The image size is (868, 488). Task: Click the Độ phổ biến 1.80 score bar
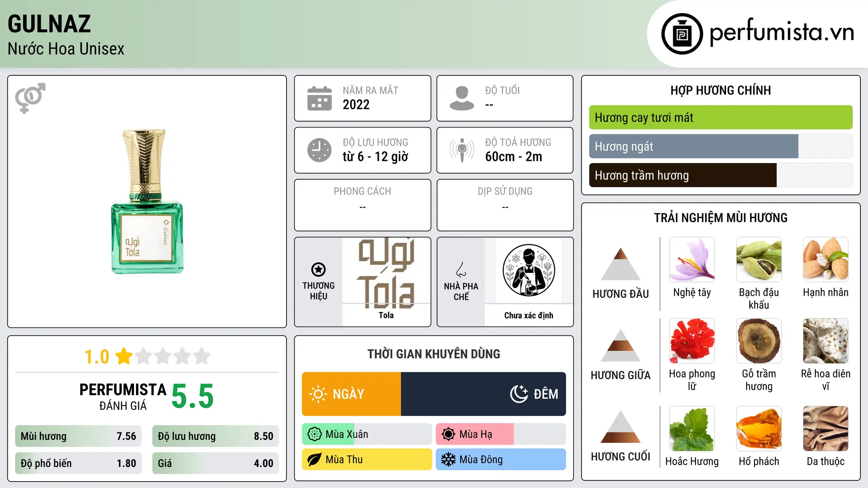point(78,463)
